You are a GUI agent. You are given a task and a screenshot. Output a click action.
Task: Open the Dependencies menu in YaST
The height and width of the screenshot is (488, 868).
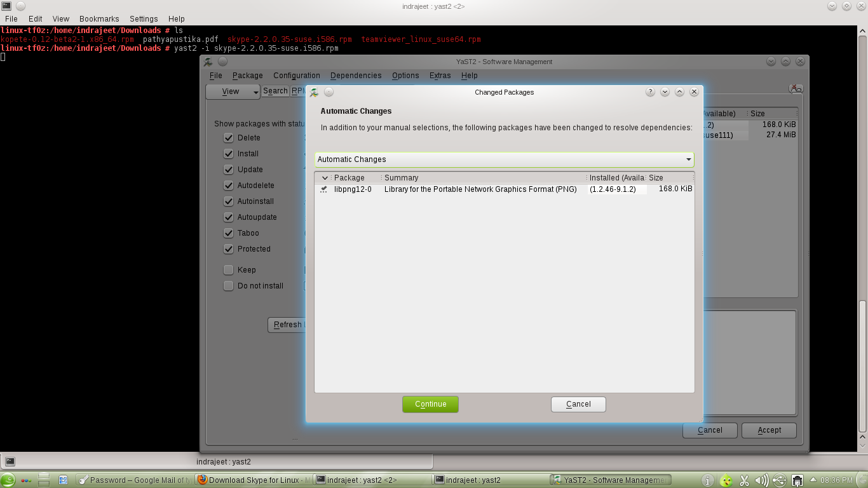pyautogui.click(x=356, y=76)
